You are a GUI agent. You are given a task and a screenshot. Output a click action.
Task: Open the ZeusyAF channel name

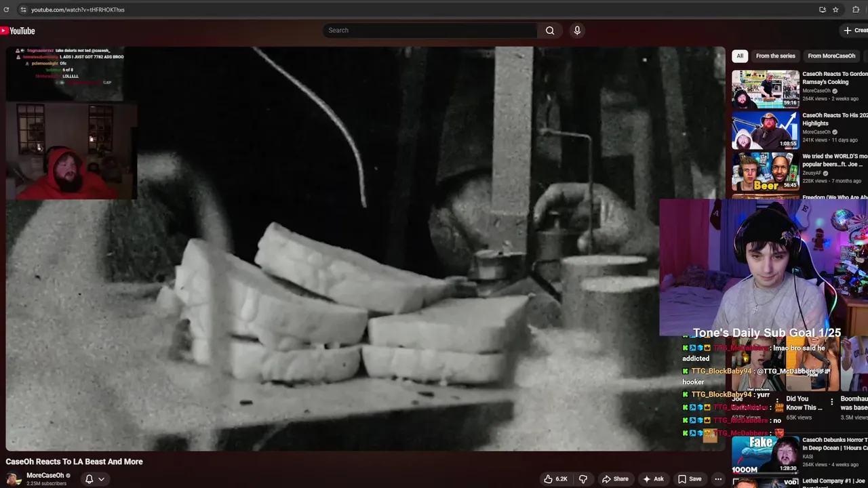coord(812,173)
